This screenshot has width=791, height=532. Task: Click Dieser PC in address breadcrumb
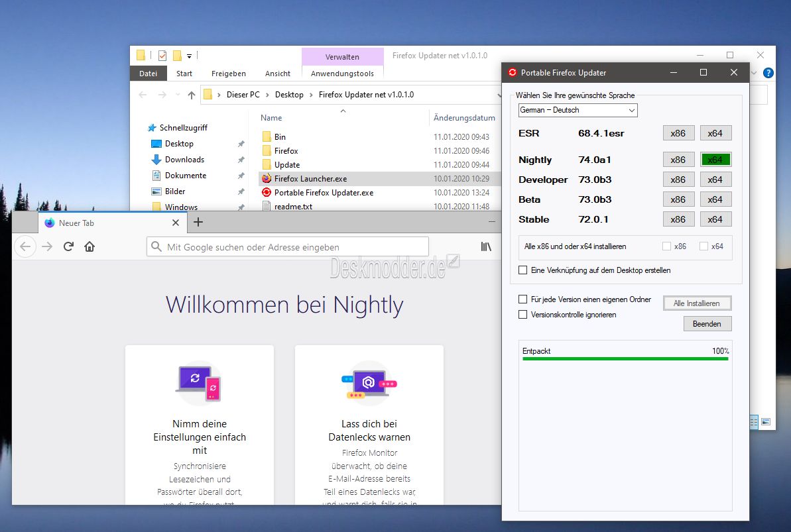(243, 95)
